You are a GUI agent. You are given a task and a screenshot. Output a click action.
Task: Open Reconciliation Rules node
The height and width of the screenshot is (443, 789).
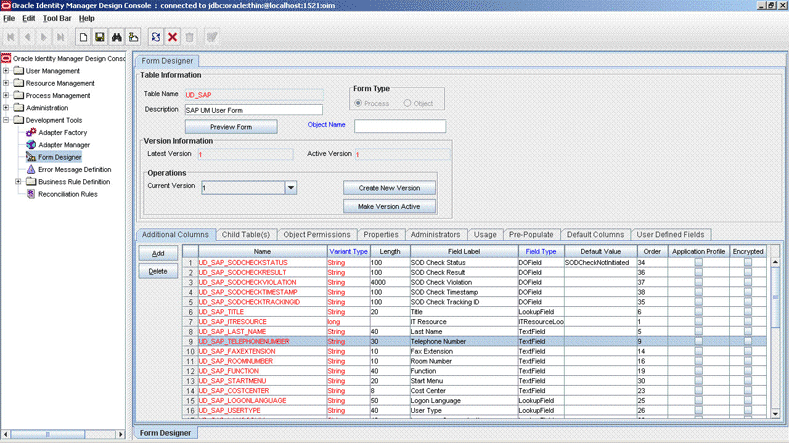pos(68,194)
